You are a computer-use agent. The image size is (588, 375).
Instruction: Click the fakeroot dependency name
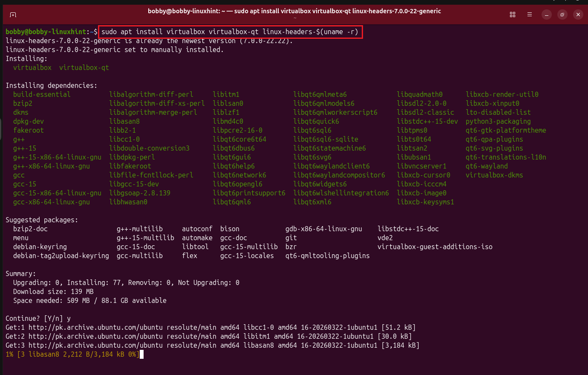pyautogui.click(x=29, y=130)
